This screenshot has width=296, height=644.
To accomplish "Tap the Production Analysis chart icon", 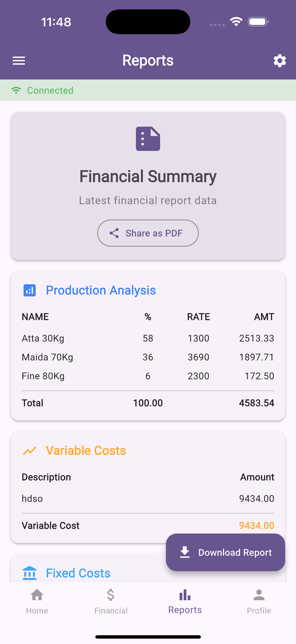I will [x=29, y=290].
